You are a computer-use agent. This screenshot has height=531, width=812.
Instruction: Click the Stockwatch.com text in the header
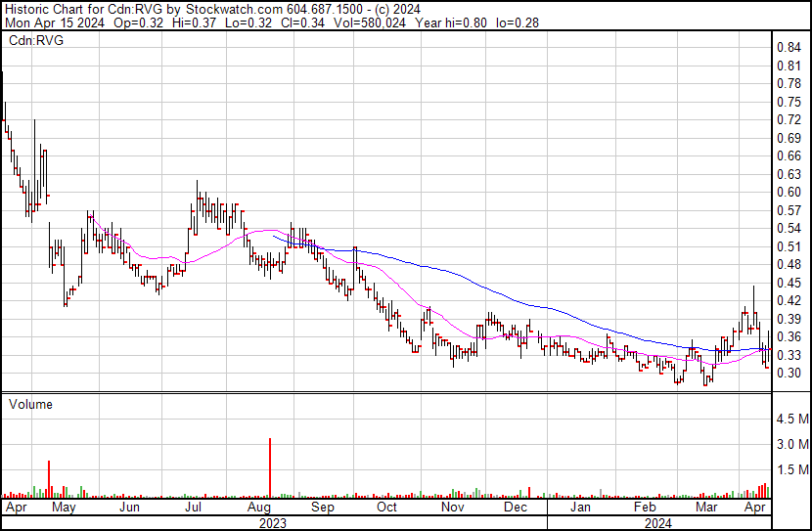[x=234, y=9]
